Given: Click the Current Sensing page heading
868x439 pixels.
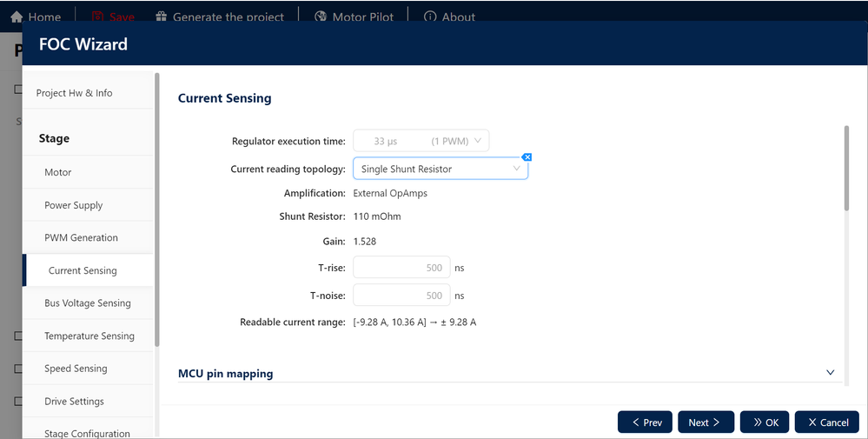Looking at the screenshot, I should click(x=225, y=98).
